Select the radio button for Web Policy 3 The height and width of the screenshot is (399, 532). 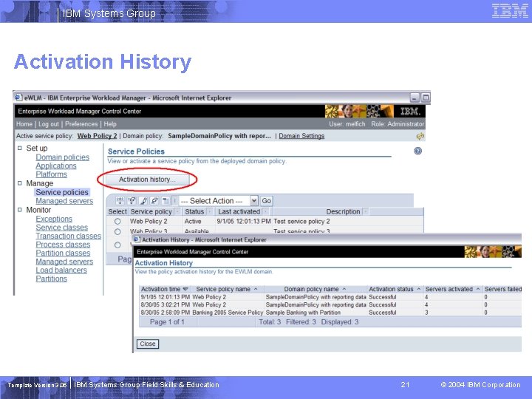point(117,231)
